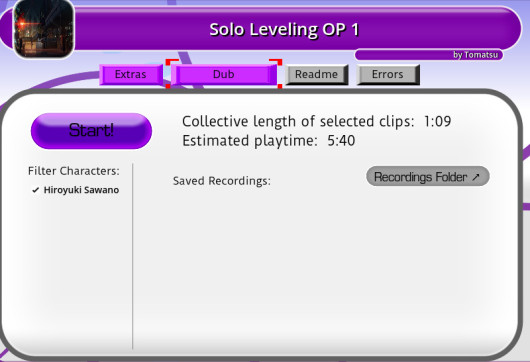Open the Readme tab
530x362 pixels.
(317, 74)
